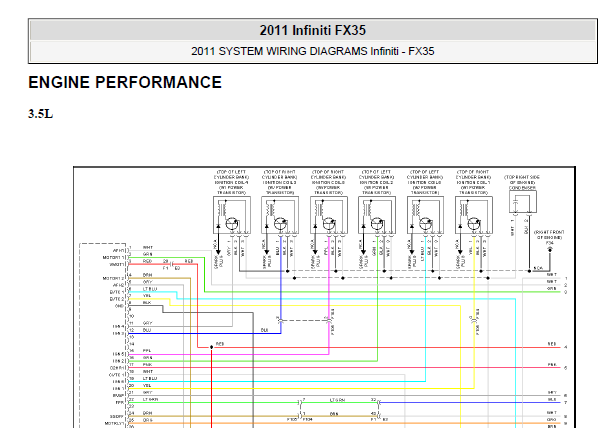The width and height of the screenshot is (603, 428).
Task: Click the pin 2 GRN wire label
Action: coord(148,255)
